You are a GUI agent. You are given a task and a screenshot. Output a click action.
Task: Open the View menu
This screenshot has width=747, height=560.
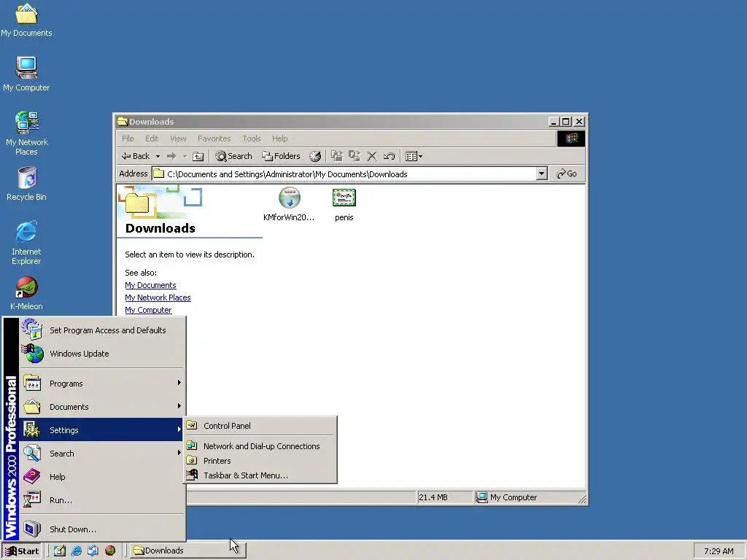(178, 139)
